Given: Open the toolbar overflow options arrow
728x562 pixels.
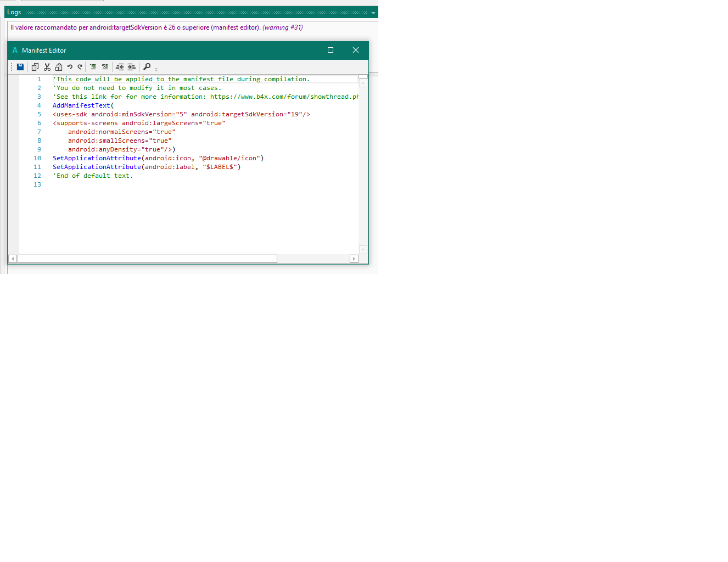Looking at the screenshot, I should tap(156, 69).
